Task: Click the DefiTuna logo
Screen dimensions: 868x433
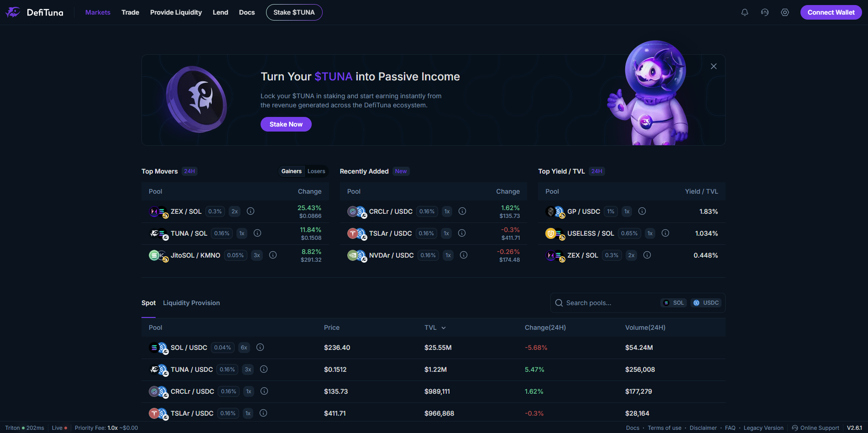Action: (x=34, y=12)
